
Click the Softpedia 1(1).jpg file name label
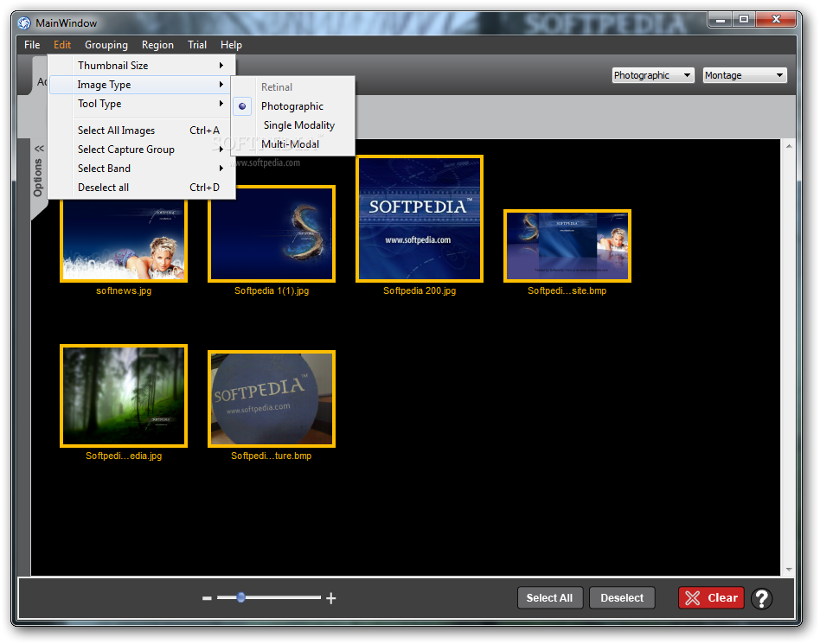(272, 290)
